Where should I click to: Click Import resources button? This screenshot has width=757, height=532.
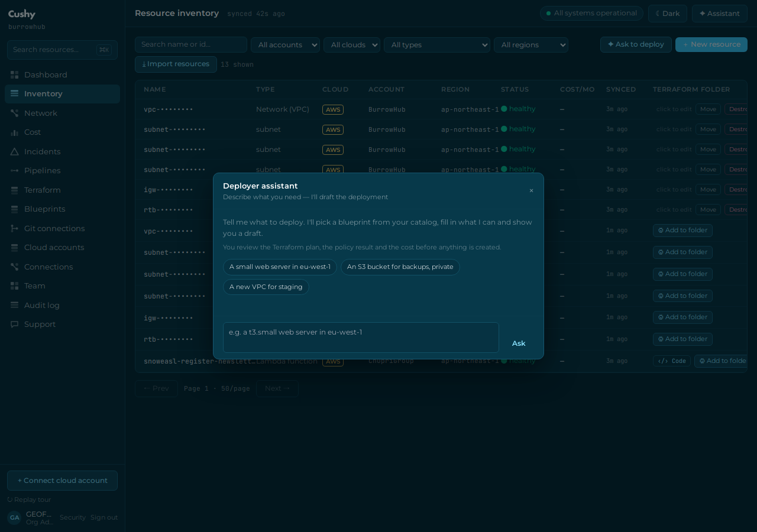[x=176, y=64]
